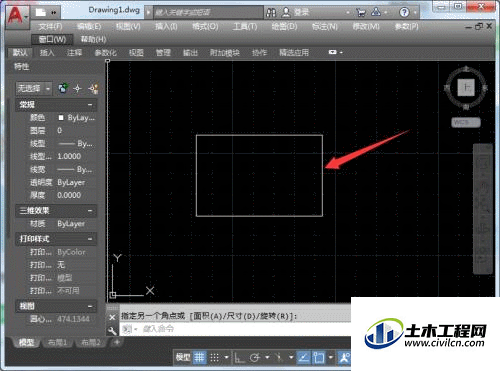Switch to the 布局1 layout tab

(58, 342)
